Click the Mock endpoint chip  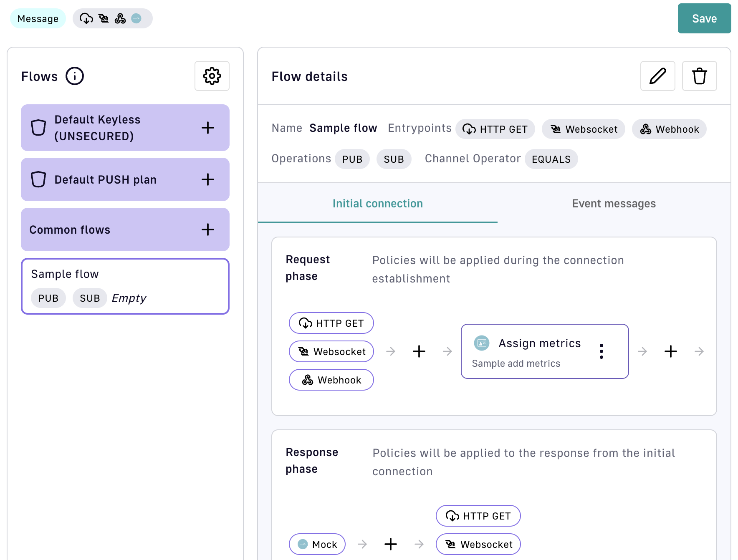pos(317,544)
